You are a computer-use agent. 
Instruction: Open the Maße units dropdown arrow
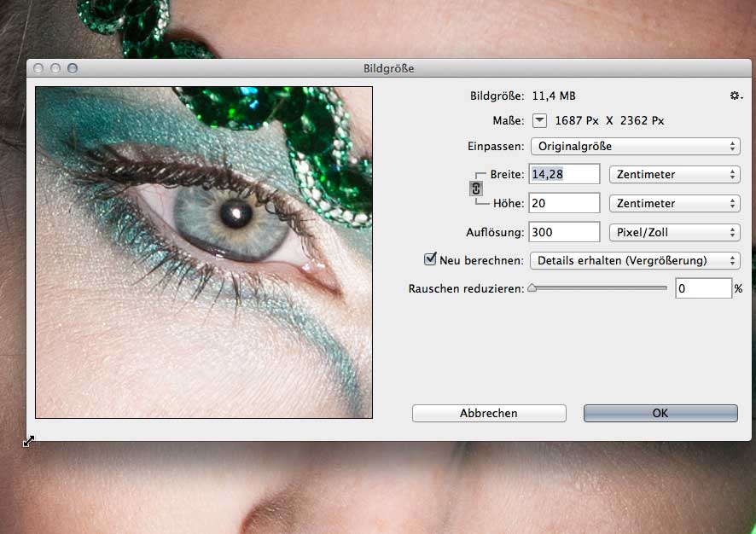539,120
